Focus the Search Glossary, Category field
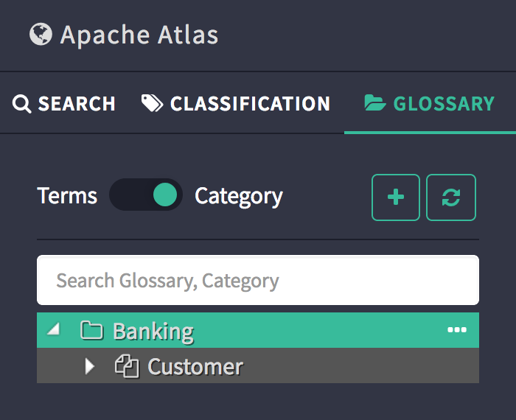Screen dimensions: 516x420 click(258, 280)
